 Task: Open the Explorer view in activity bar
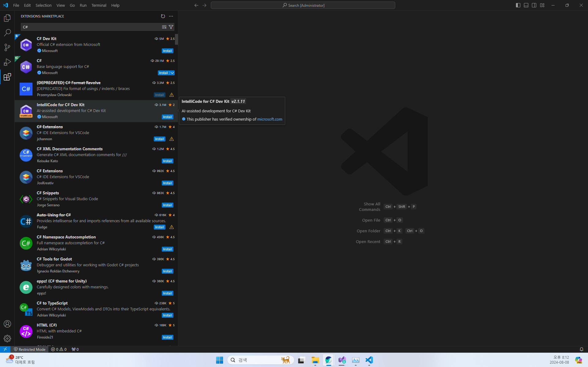click(7, 18)
